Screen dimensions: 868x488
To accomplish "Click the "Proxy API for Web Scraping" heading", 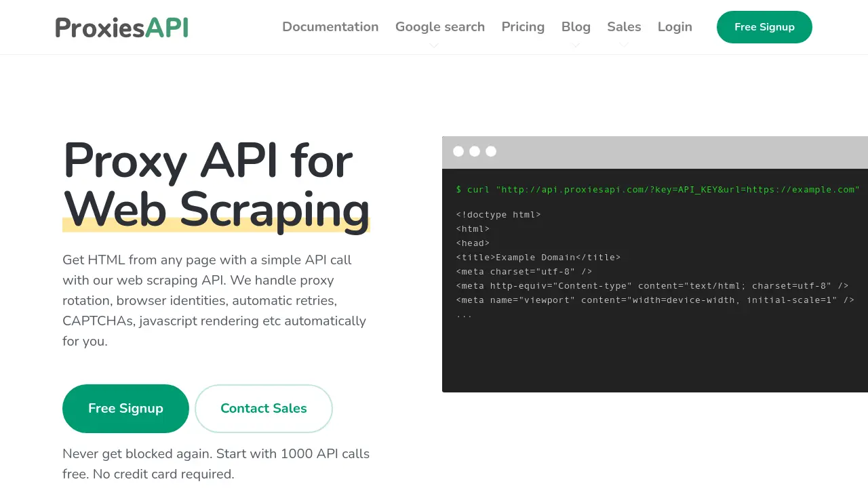I will (216, 185).
